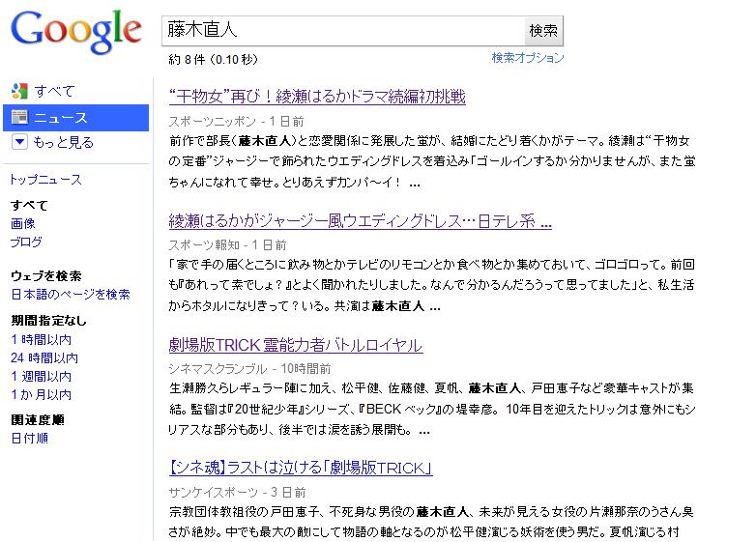Click the 検索 button
The image size is (756, 542).
coord(543,31)
